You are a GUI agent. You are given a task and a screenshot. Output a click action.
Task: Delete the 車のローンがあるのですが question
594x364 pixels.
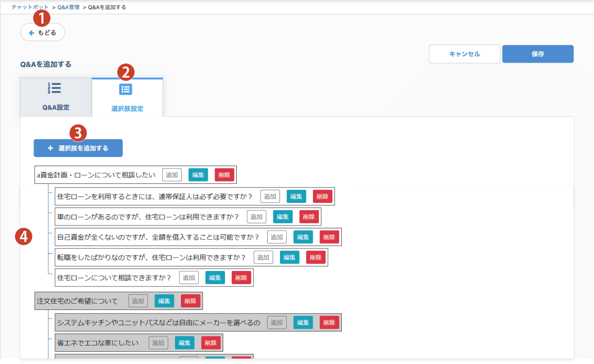[x=309, y=217]
